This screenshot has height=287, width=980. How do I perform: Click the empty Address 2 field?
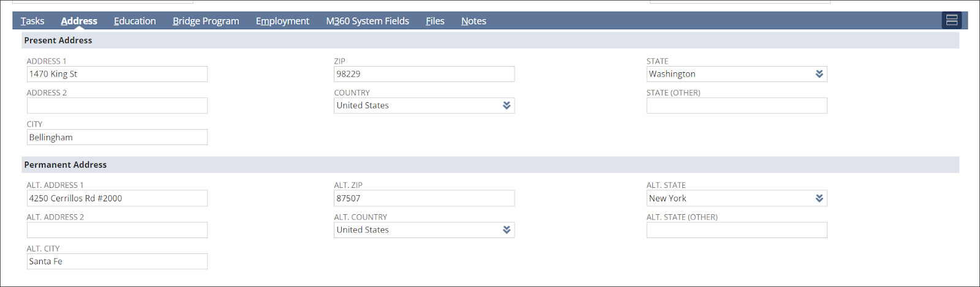pyautogui.click(x=117, y=106)
